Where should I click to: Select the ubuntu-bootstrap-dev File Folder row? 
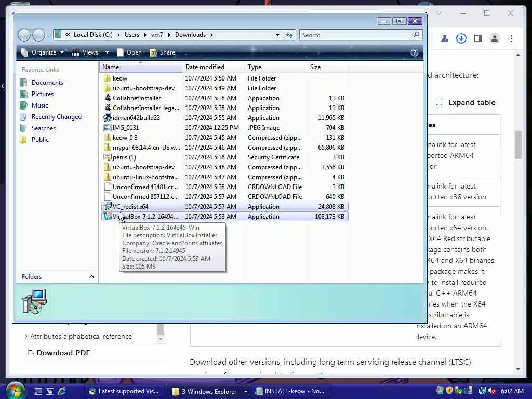pos(224,88)
